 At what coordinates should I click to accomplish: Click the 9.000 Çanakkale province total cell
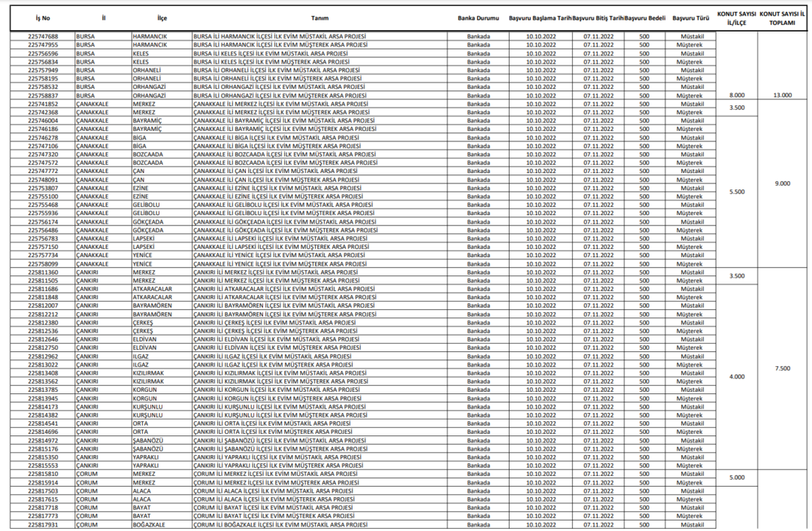tap(782, 184)
